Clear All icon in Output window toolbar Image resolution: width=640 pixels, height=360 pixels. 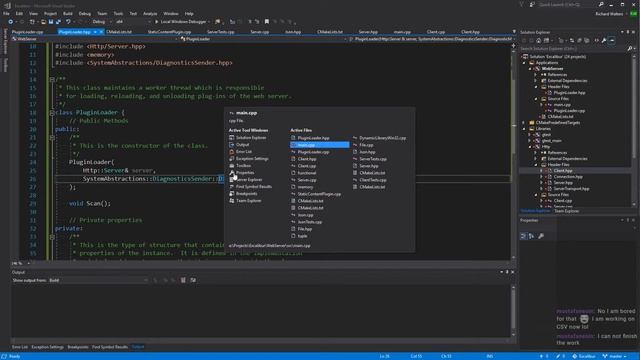click(183, 280)
